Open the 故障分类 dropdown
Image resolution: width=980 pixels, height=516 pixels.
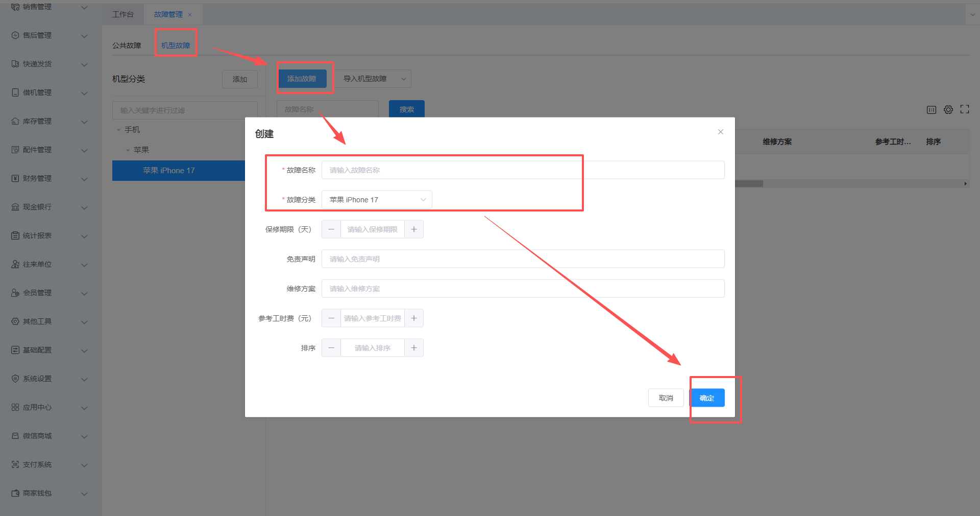tap(377, 200)
